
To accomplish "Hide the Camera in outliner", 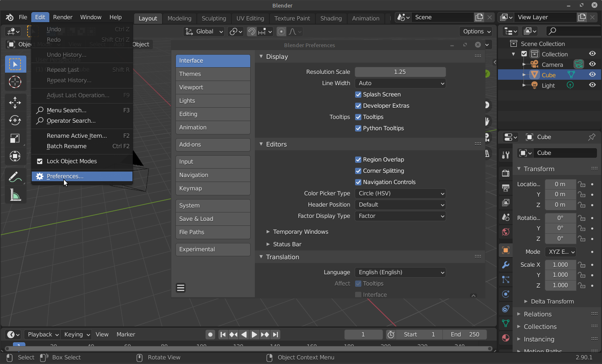I will (592, 64).
